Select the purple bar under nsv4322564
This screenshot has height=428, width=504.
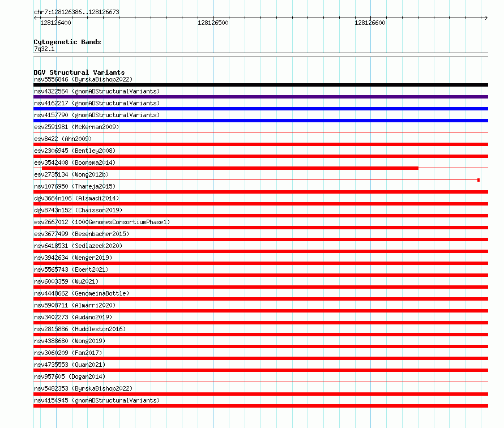pyautogui.click(x=260, y=97)
